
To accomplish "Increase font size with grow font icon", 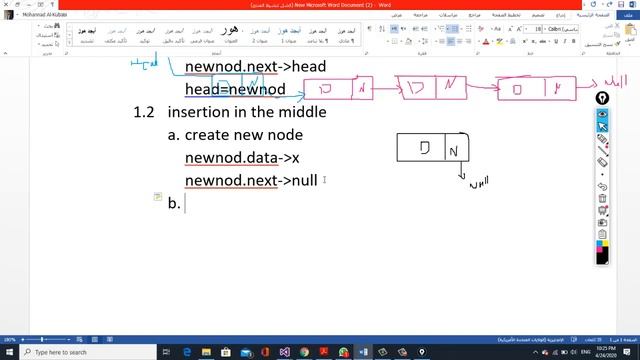I will tap(519, 29).
